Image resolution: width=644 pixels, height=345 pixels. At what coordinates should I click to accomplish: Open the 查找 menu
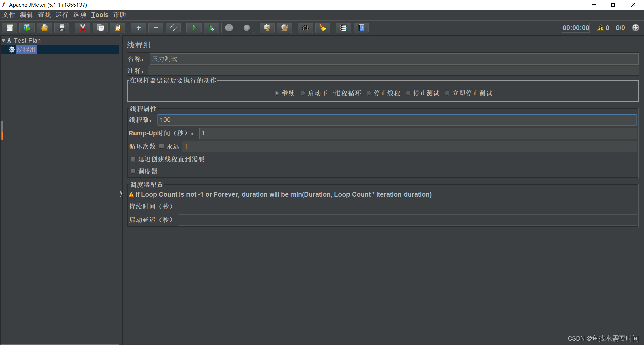pyautogui.click(x=44, y=15)
